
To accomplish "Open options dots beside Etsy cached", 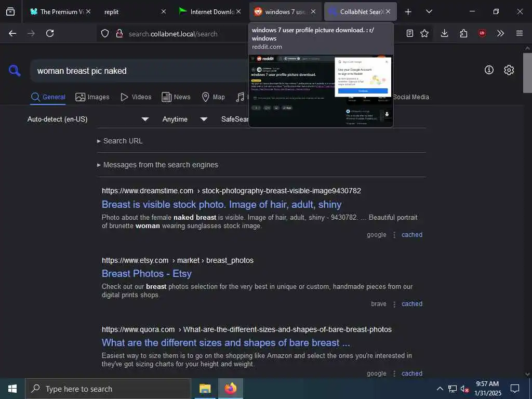I will (394, 304).
